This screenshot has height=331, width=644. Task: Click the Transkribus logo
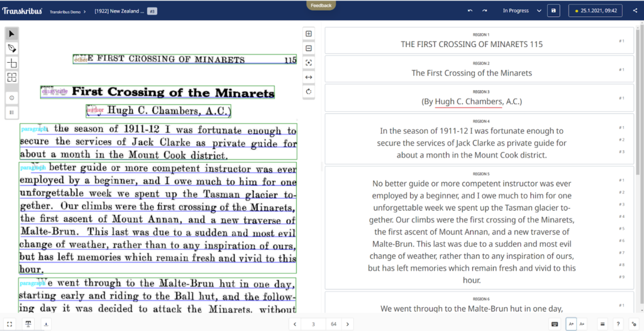tap(22, 11)
